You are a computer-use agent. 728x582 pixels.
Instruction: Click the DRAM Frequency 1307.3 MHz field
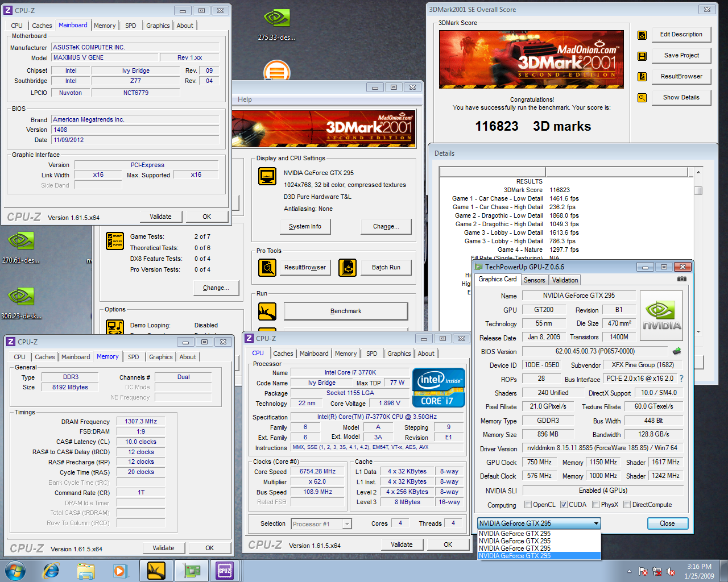pyautogui.click(x=141, y=422)
